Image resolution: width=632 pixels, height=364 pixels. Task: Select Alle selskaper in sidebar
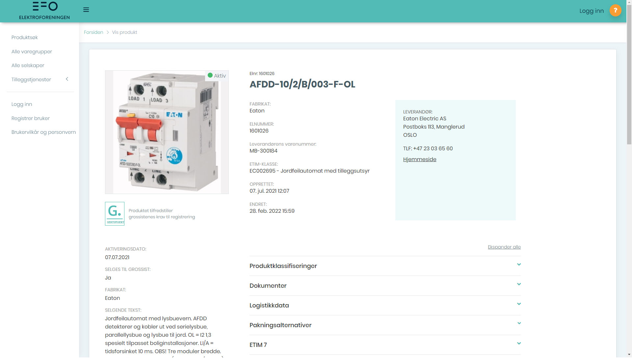point(28,65)
